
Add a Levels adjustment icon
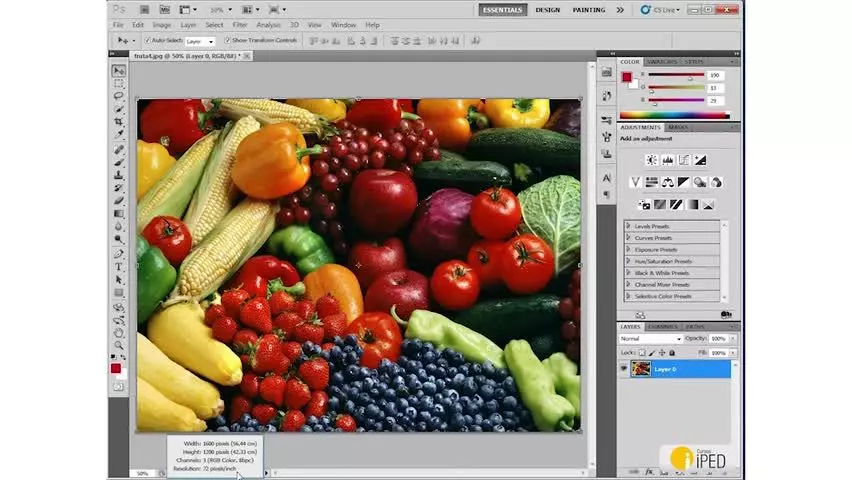tap(668, 160)
